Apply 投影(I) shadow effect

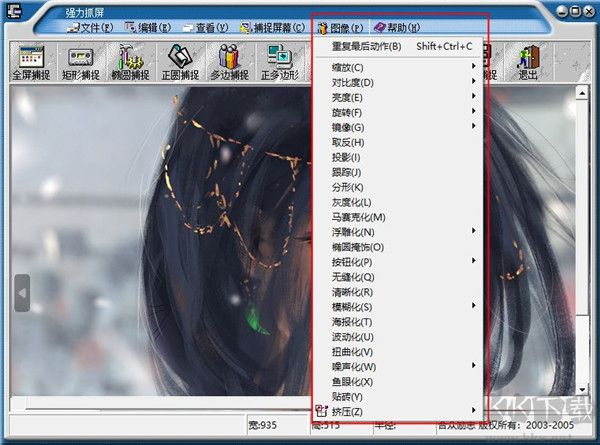pyautogui.click(x=398, y=157)
